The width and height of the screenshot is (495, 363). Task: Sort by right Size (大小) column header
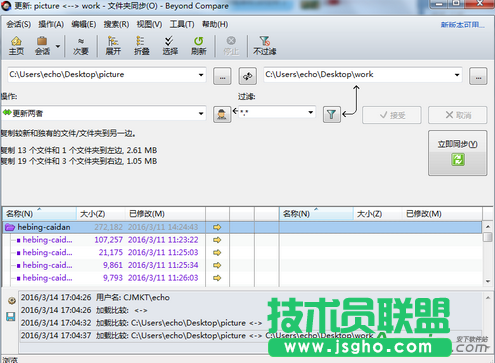(377, 214)
